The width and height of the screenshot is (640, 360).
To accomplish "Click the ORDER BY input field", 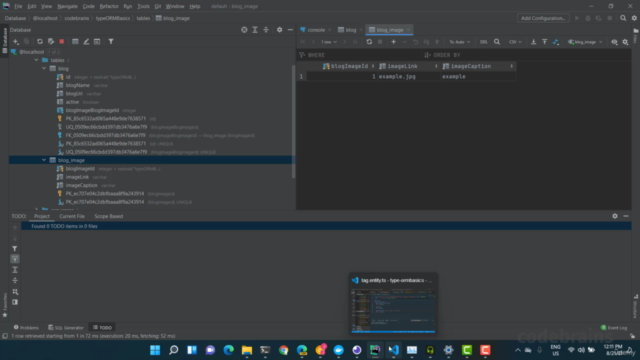I will [x=527, y=55].
